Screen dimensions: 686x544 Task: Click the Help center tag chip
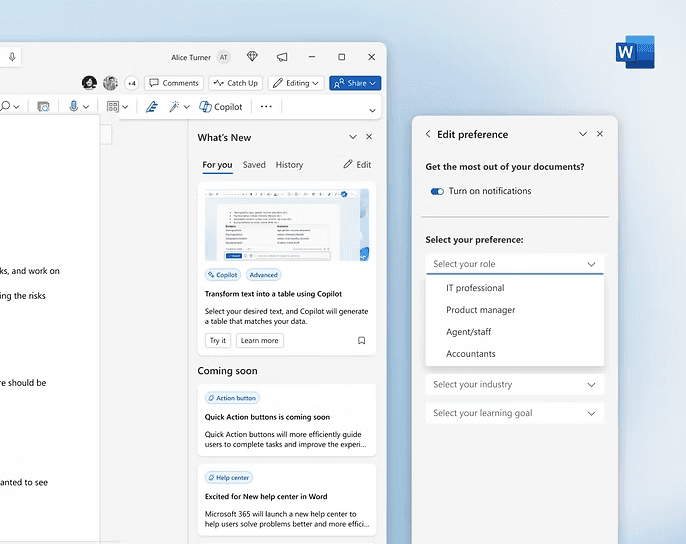point(229,477)
